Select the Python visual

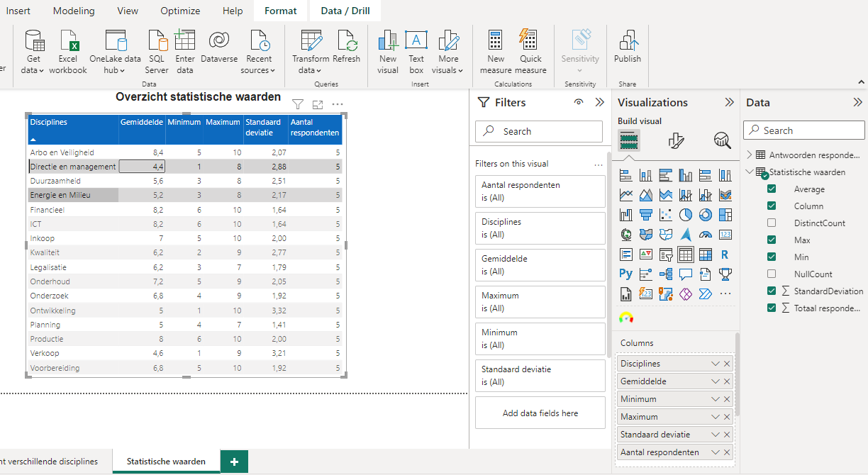[x=626, y=274]
